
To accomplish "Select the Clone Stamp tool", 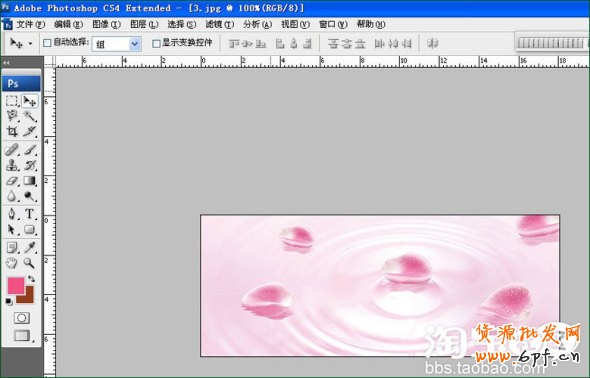I will pos(12,165).
